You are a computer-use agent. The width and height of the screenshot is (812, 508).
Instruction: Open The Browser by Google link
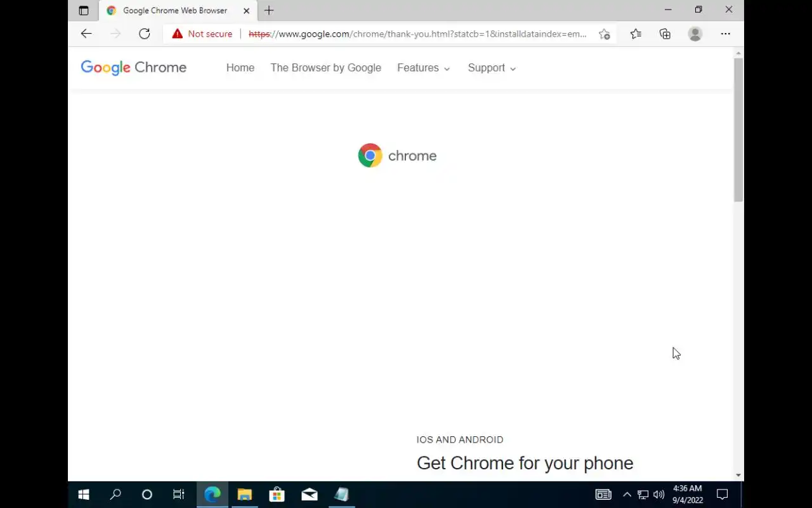[x=325, y=68]
